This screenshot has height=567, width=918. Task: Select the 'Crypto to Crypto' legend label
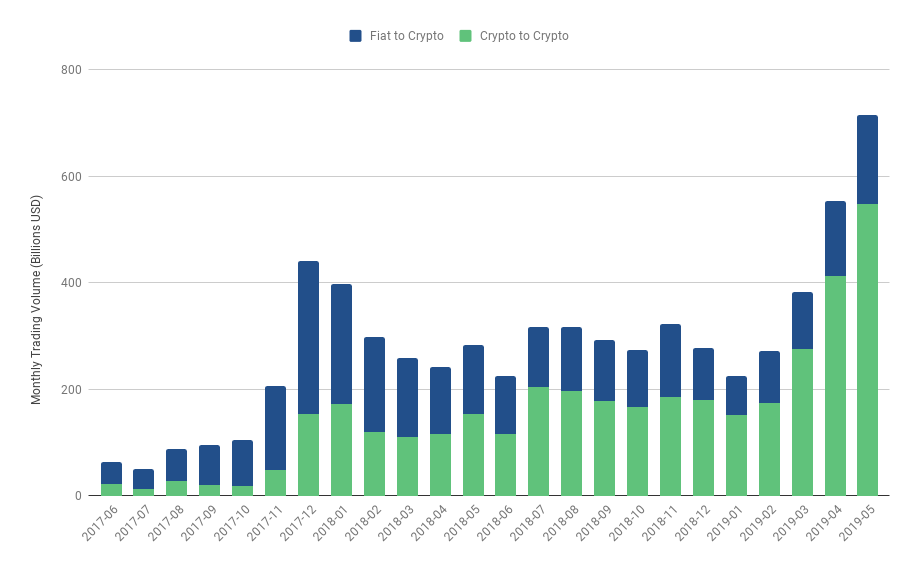point(524,36)
